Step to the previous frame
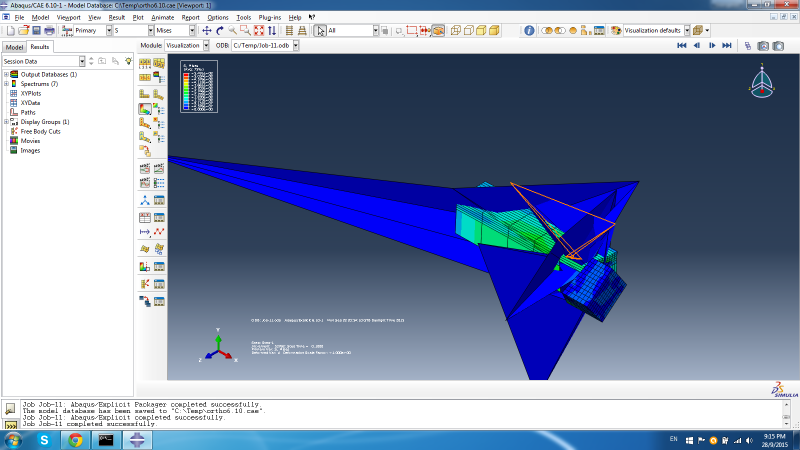800x450 pixels. (x=697, y=46)
